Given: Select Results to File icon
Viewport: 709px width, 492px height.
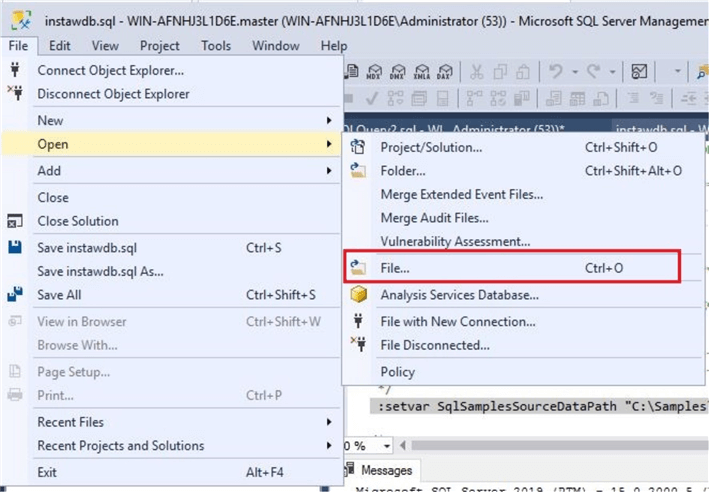Looking at the screenshot, I should (x=600, y=98).
